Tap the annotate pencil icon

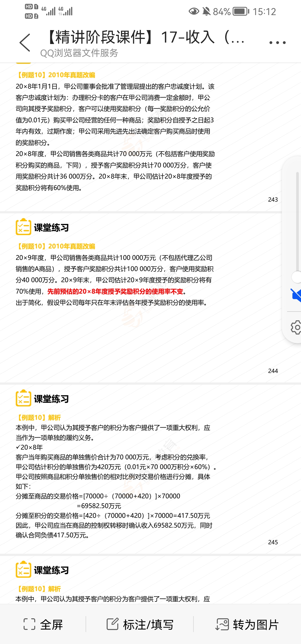pyautogui.click(x=113, y=624)
